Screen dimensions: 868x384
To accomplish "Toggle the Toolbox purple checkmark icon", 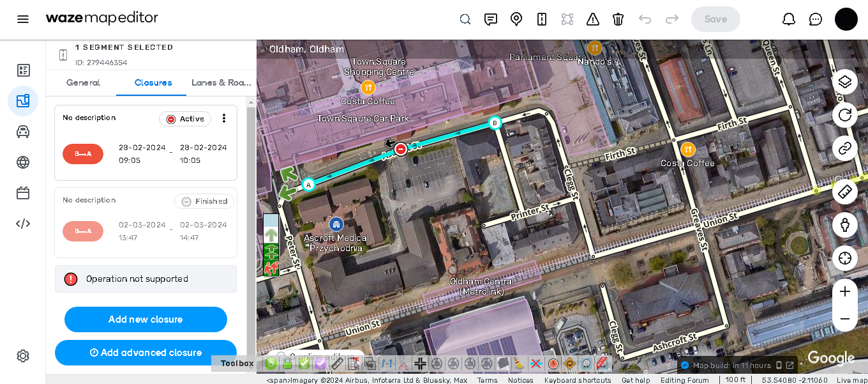I will tap(320, 364).
